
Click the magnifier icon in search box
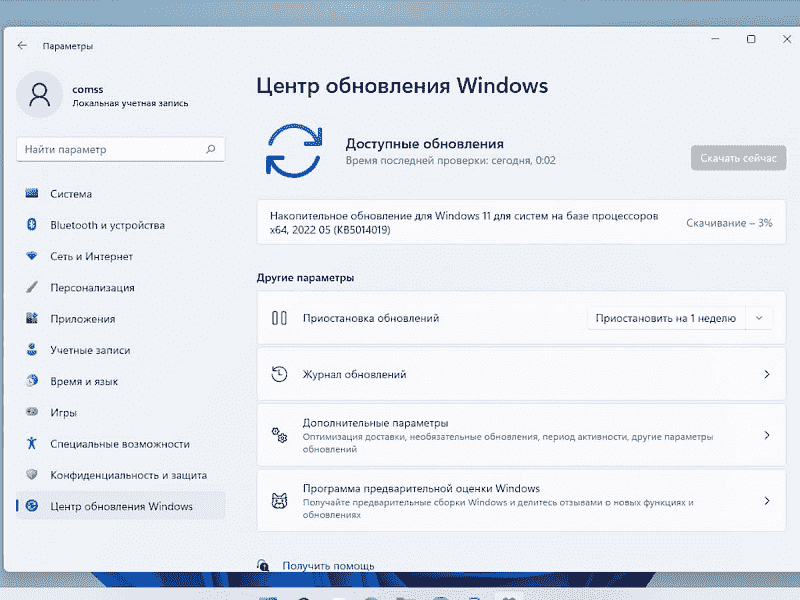click(211, 149)
